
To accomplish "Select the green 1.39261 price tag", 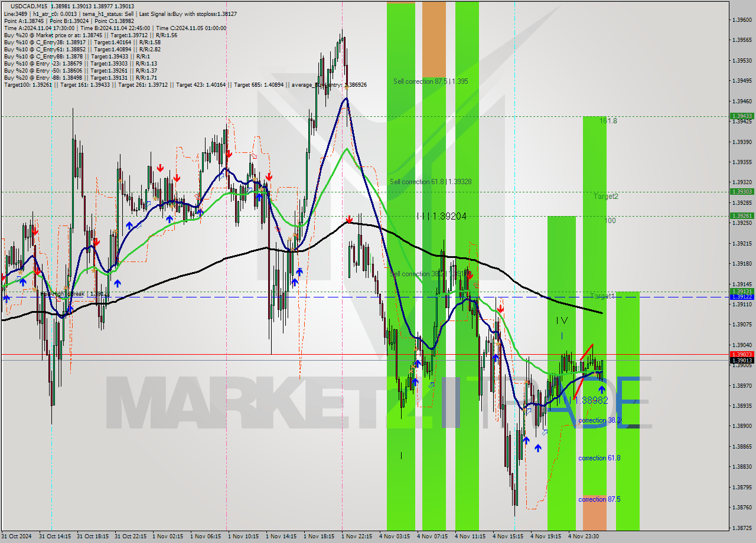I will coord(742,216).
